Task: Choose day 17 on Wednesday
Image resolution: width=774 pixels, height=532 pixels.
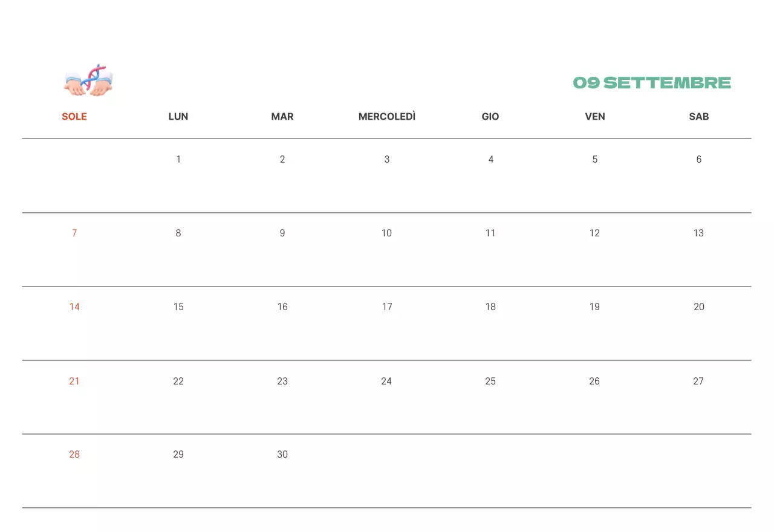Action: pos(387,307)
